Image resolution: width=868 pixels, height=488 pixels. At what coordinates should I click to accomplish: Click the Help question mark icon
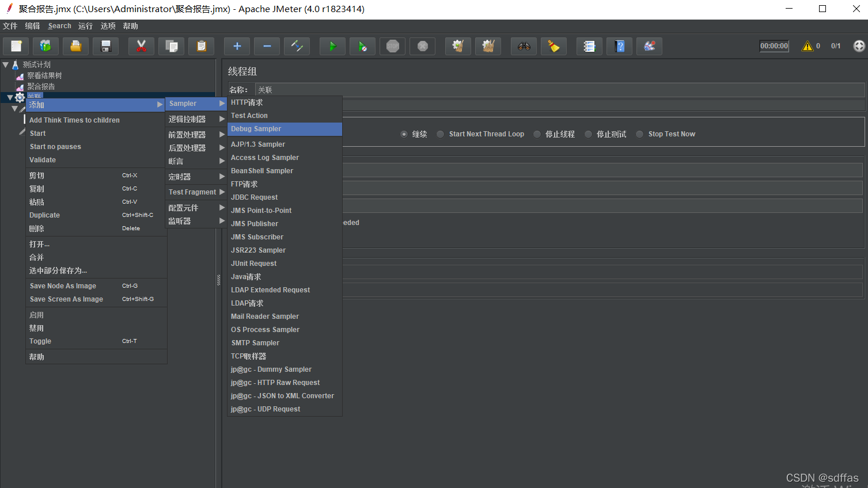point(619,46)
